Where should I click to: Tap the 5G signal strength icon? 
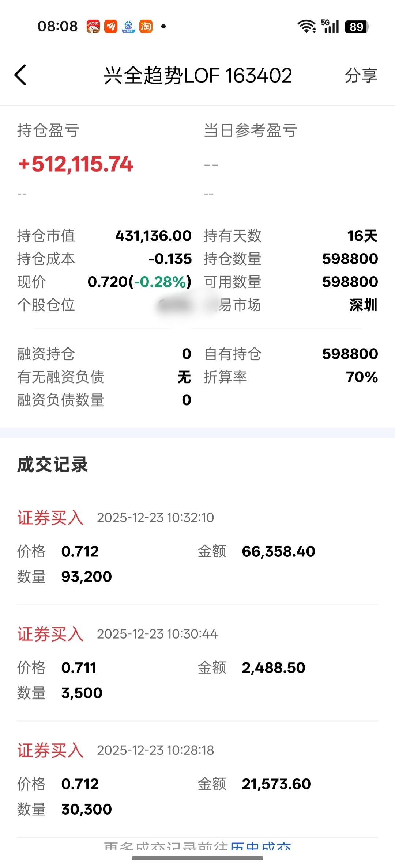[x=330, y=26]
